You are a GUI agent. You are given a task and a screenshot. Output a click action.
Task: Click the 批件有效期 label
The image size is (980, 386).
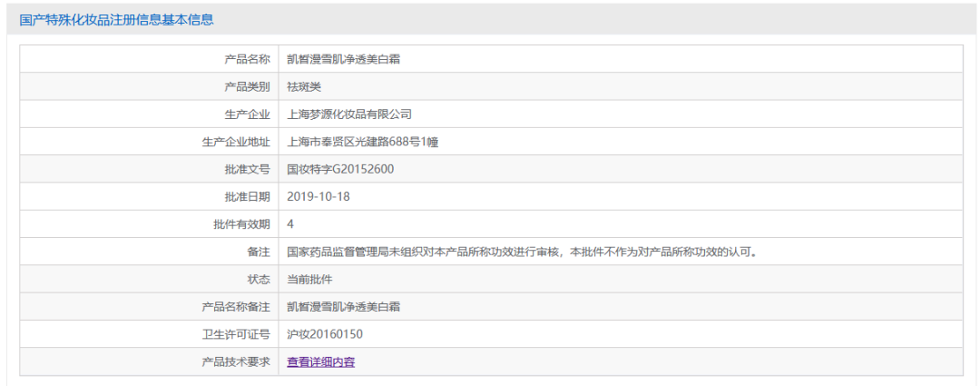point(241,223)
